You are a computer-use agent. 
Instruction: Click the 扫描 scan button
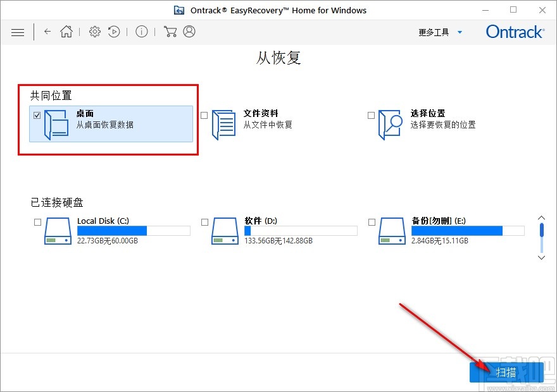(505, 372)
